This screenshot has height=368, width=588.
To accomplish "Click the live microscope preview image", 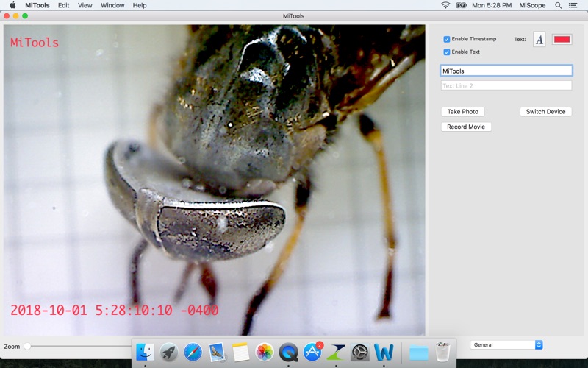I will point(215,180).
